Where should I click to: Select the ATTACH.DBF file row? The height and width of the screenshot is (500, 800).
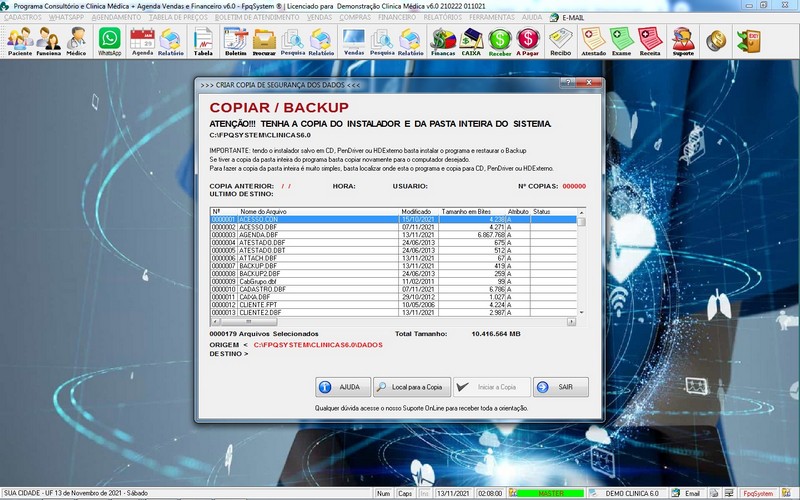point(393,258)
